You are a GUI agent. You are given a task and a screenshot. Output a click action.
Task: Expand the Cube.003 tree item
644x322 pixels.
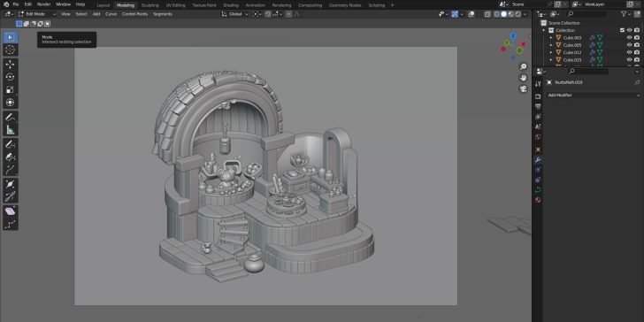[x=551, y=37]
